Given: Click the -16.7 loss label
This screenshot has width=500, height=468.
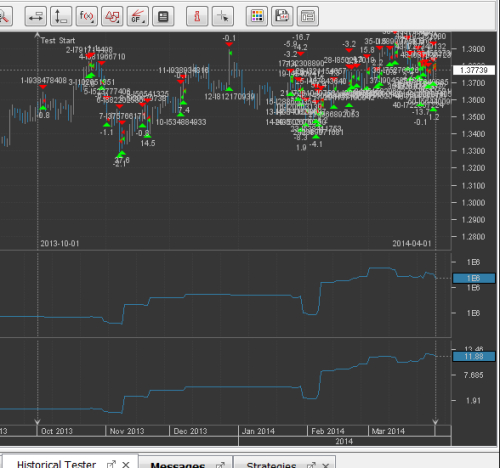Looking at the screenshot, I should point(301,37).
